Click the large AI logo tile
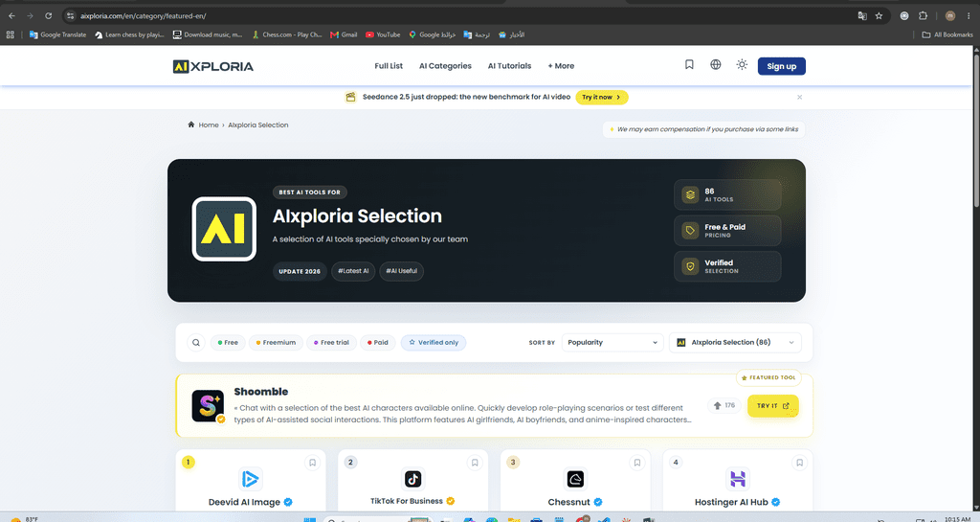This screenshot has height=522, width=980. coord(224,229)
